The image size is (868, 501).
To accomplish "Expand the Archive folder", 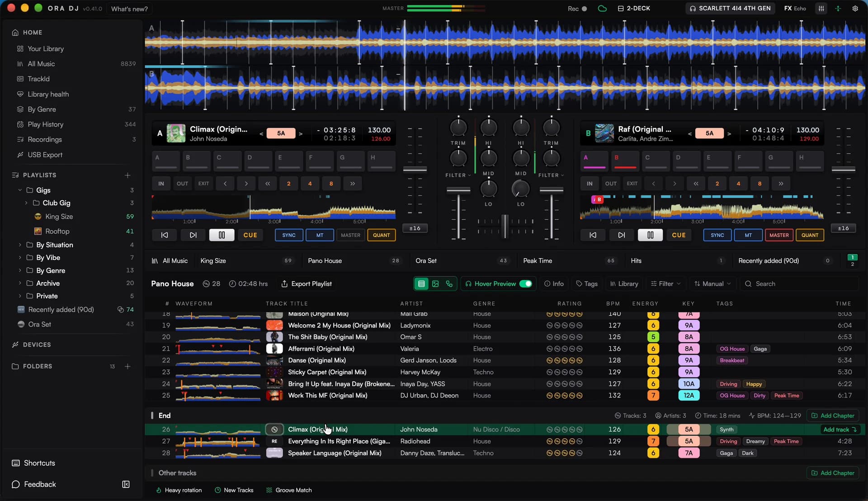I will click(x=20, y=284).
